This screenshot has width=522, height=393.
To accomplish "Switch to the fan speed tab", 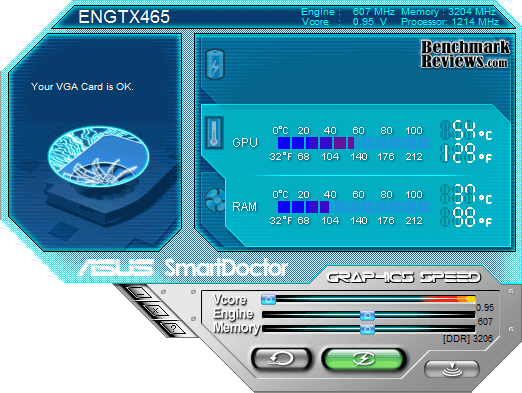I will click(215, 200).
